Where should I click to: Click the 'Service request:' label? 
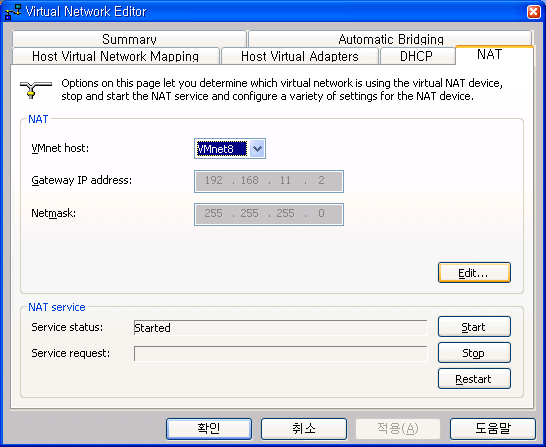click(x=71, y=353)
